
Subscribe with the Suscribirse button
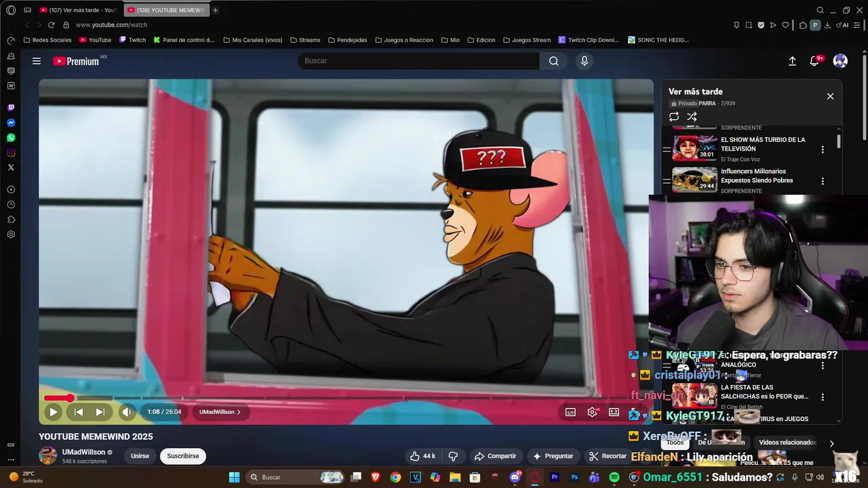pyautogui.click(x=183, y=456)
